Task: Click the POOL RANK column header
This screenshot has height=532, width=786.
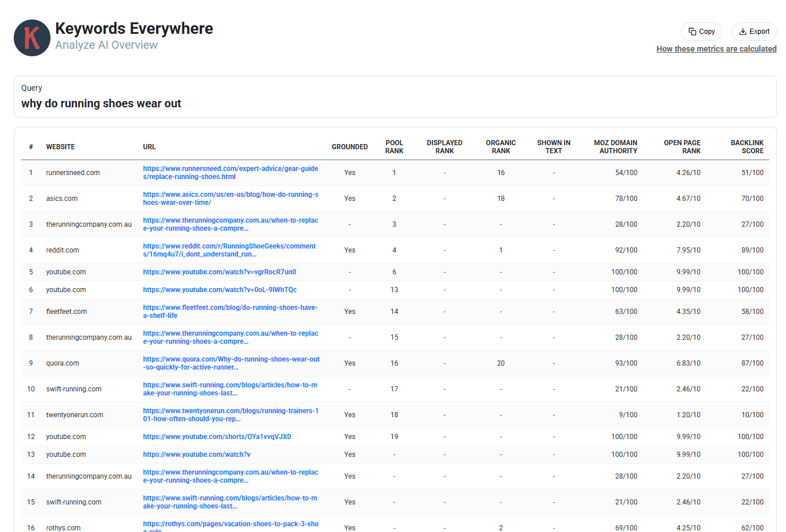Action: pyautogui.click(x=394, y=147)
